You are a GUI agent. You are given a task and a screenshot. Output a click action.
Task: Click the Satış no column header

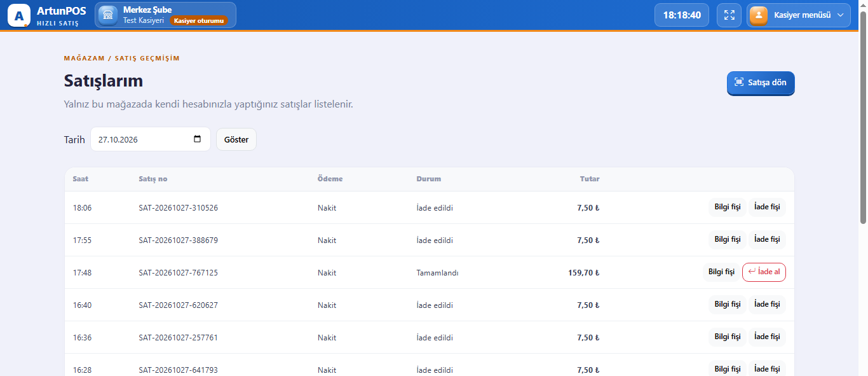coord(153,179)
